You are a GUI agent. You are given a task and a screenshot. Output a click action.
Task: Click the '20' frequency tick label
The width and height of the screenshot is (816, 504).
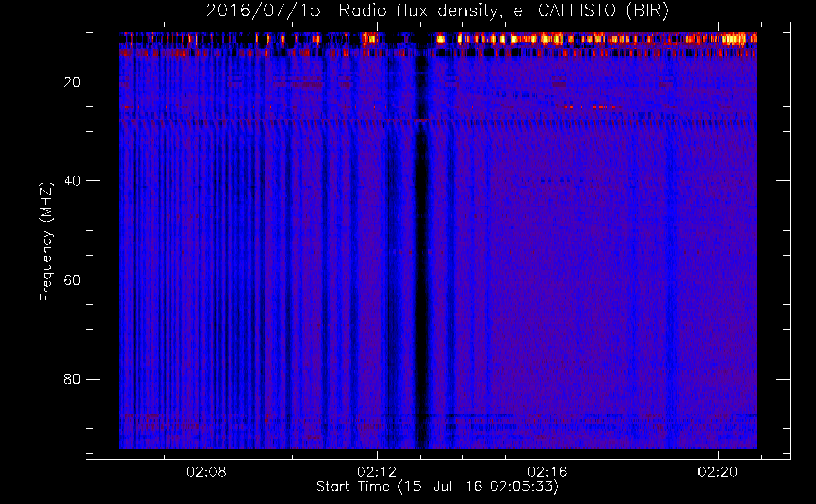(72, 82)
